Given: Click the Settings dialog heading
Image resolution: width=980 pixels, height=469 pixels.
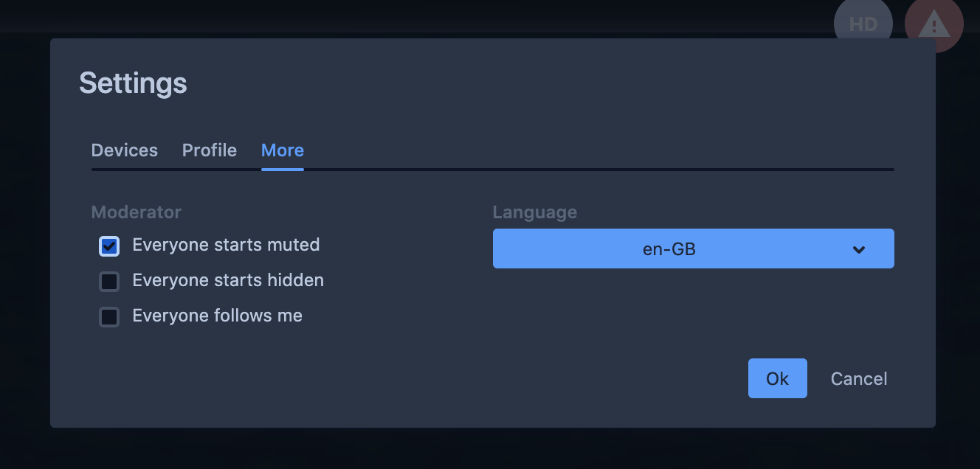Looking at the screenshot, I should tap(133, 83).
